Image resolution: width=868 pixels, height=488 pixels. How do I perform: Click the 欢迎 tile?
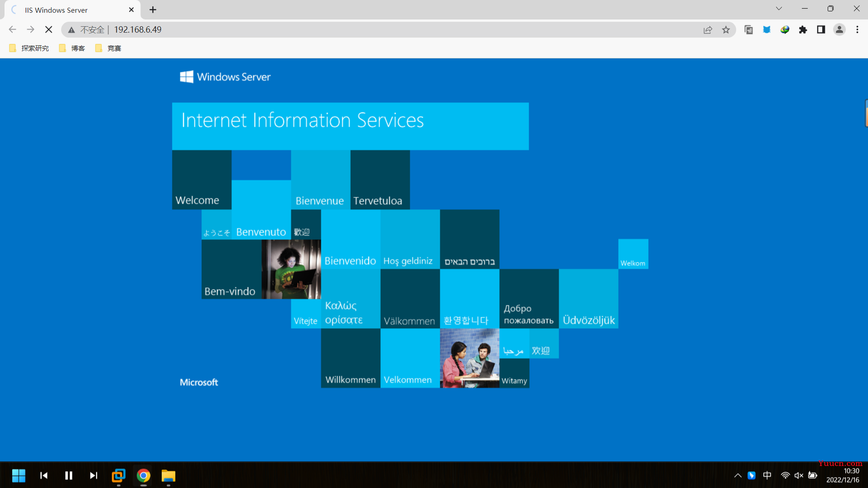point(544,344)
